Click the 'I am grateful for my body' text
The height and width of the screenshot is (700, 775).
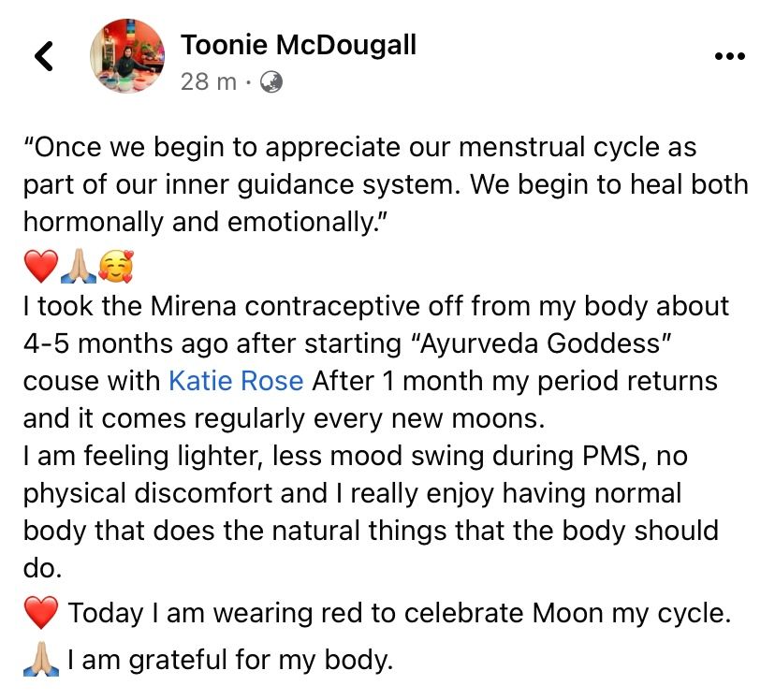230,660
